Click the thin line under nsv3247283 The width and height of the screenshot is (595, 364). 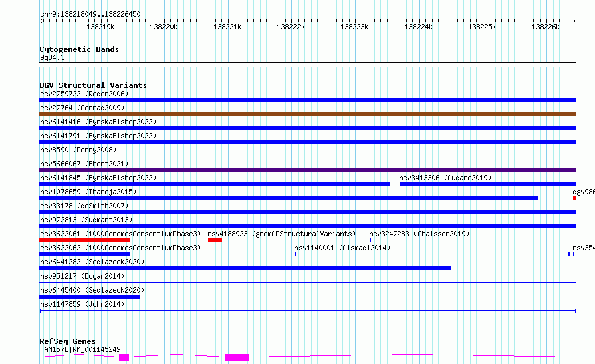(473, 240)
